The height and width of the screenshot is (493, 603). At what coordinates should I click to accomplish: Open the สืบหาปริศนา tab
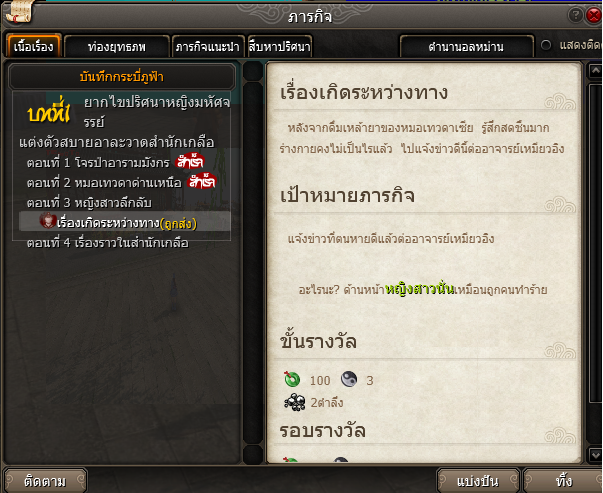point(280,47)
